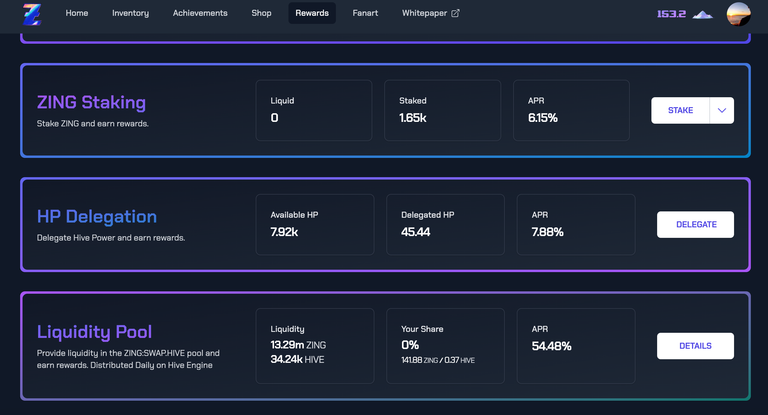Image resolution: width=768 pixels, height=415 pixels.
Task: Open the Shop tab
Action: pyautogui.click(x=262, y=13)
